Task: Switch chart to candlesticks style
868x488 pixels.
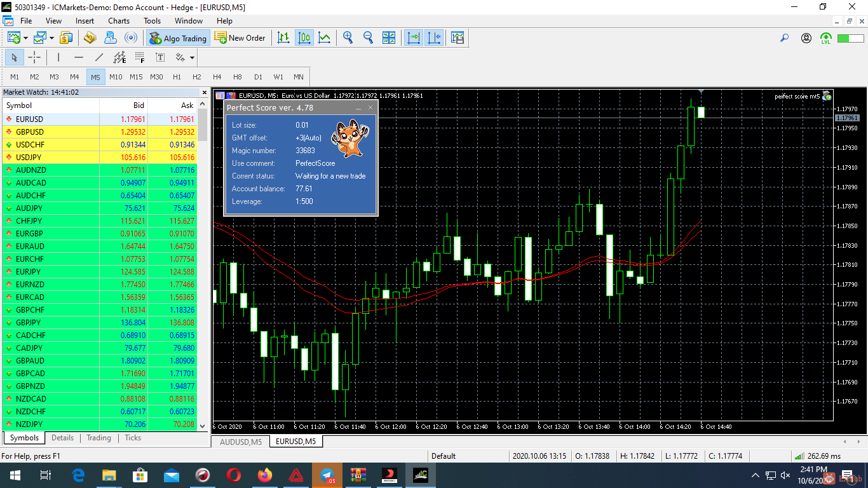Action: point(304,38)
